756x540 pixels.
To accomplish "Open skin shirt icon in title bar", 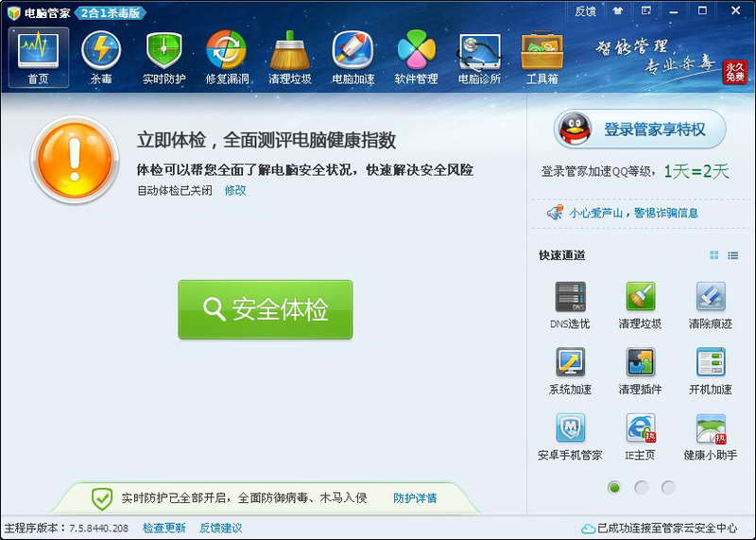I will pos(618,10).
